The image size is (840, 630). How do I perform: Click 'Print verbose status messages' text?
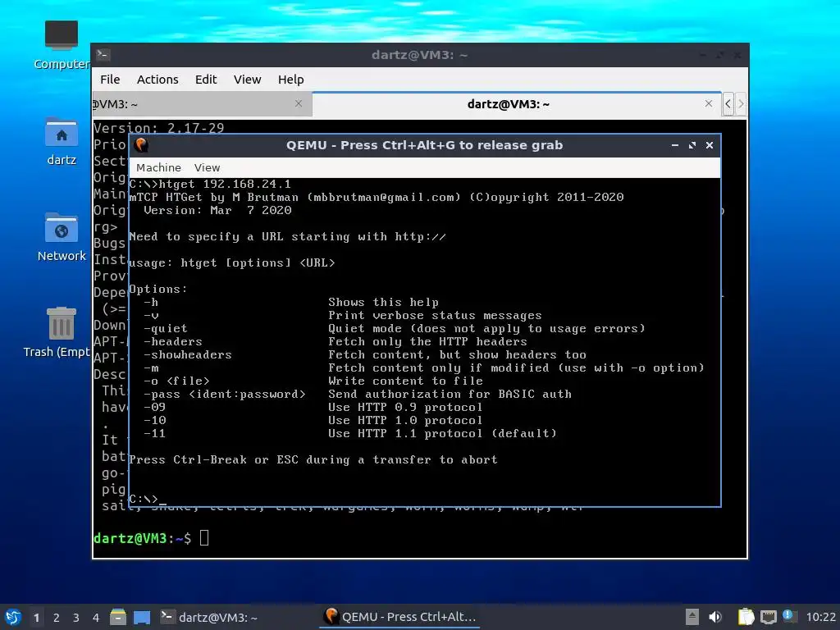coord(435,316)
